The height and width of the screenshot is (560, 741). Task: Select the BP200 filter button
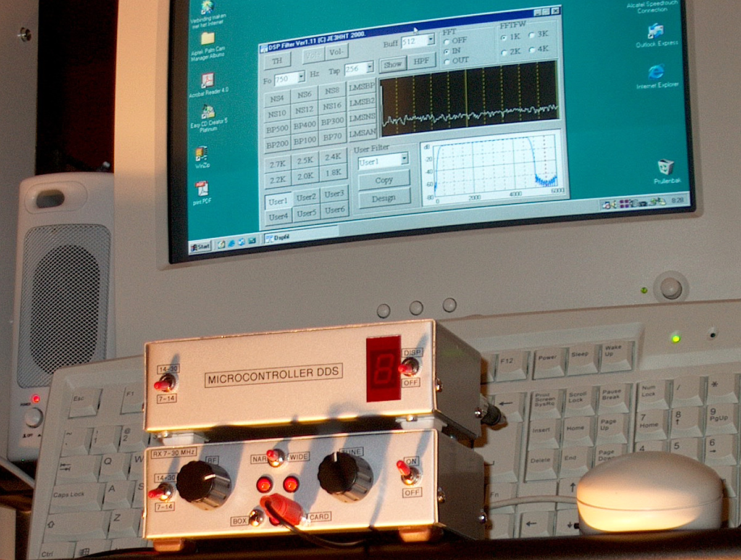[278, 144]
